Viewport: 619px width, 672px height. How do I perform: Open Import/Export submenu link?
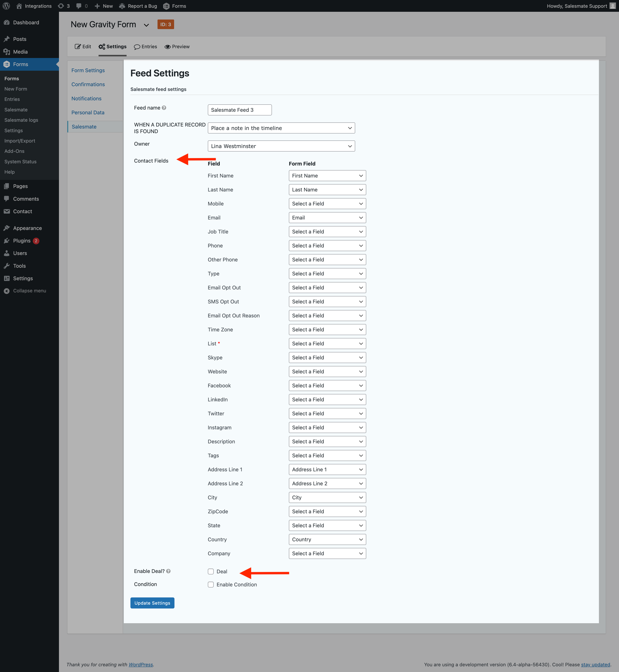20,140
